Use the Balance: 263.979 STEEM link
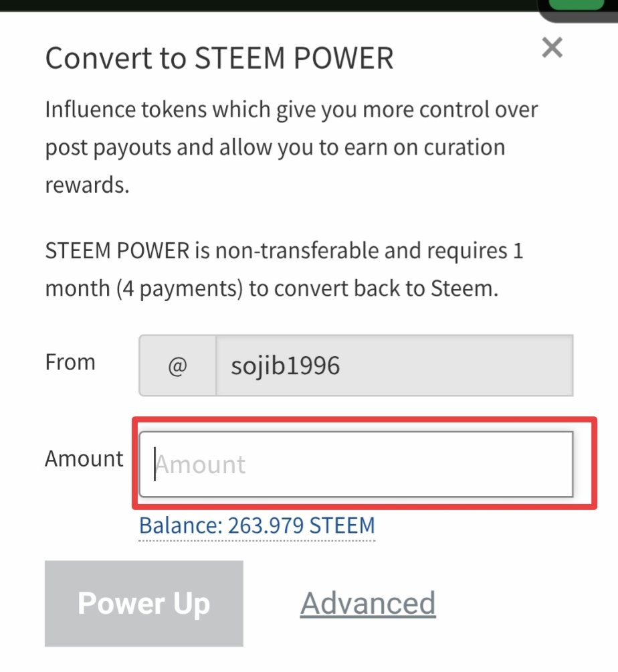The height and width of the screenshot is (672, 618). point(257,525)
